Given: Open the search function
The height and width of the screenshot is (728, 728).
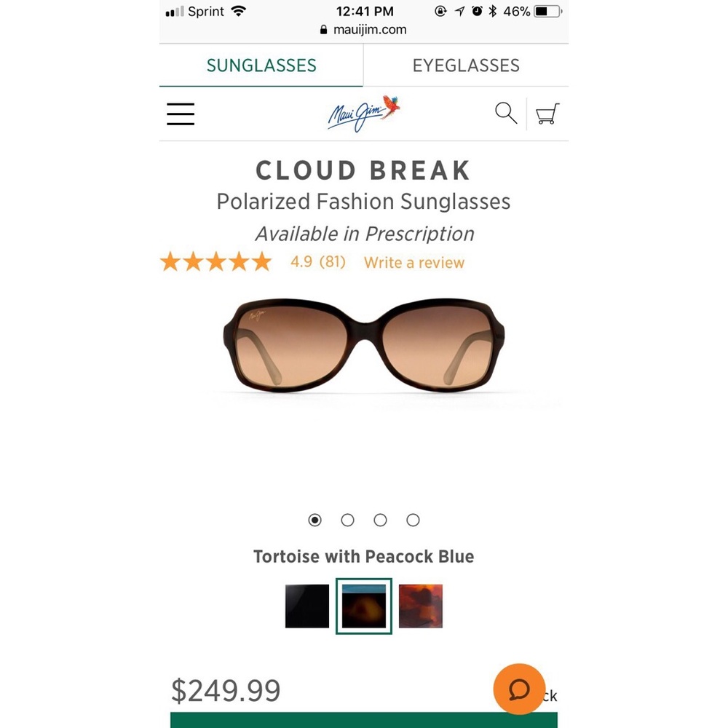Looking at the screenshot, I should 505,114.
